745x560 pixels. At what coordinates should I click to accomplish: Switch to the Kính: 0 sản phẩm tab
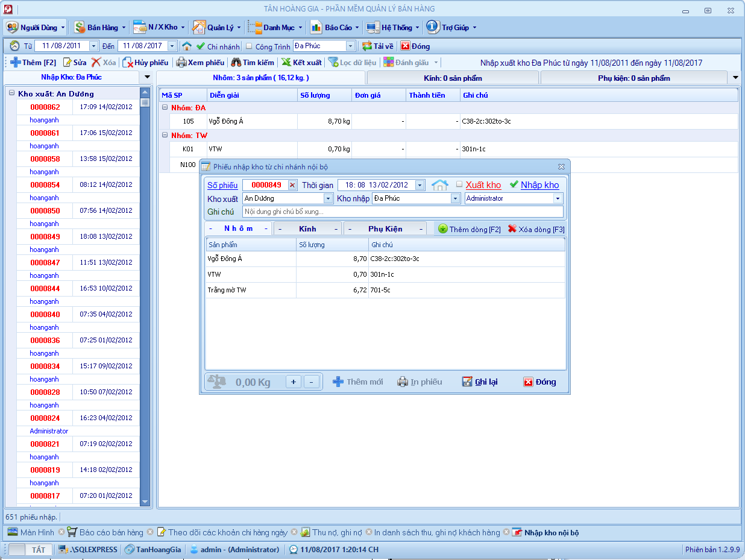tap(453, 78)
